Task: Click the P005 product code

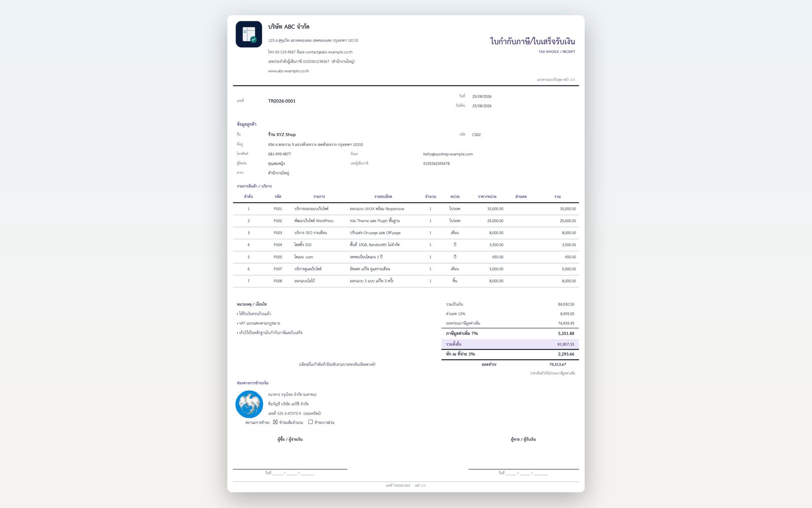Action: 278,257
